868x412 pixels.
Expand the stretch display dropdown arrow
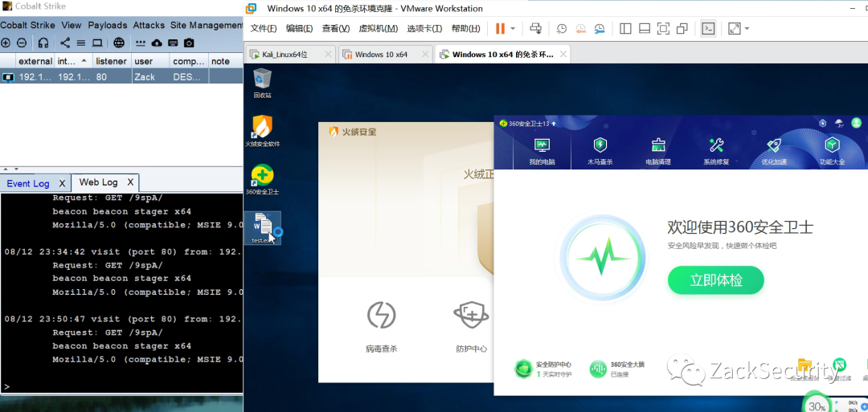point(747,29)
